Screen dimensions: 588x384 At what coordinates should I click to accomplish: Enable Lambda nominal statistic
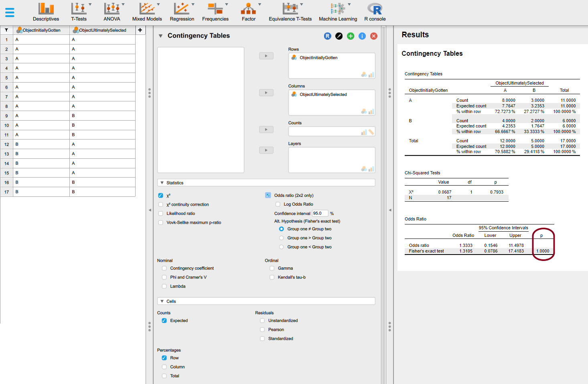[x=164, y=286]
